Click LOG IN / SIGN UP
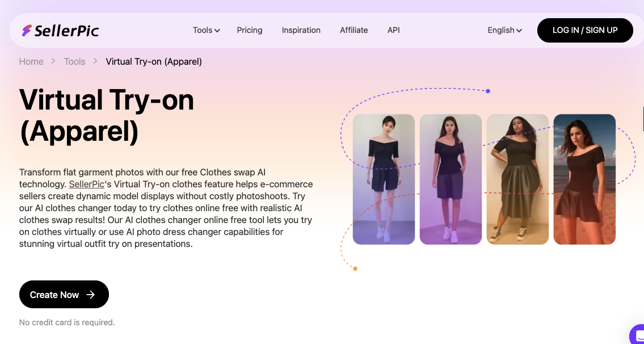This screenshot has height=344, width=644. tap(585, 30)
